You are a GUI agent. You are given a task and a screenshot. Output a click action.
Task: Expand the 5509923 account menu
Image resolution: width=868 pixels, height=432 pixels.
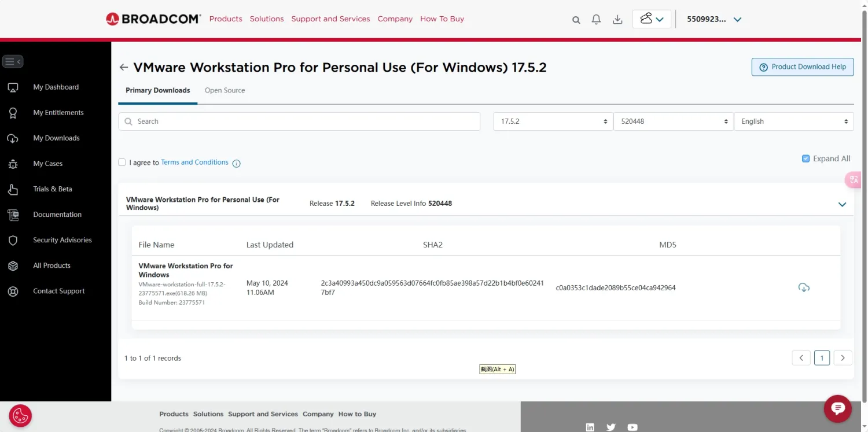click(x=714, y=19)
